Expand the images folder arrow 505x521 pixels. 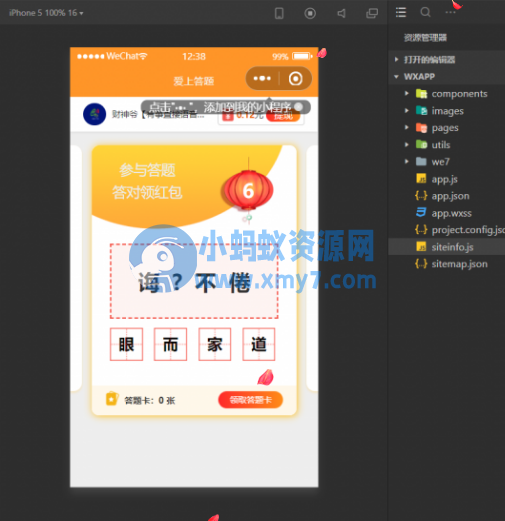coord(406,111)
